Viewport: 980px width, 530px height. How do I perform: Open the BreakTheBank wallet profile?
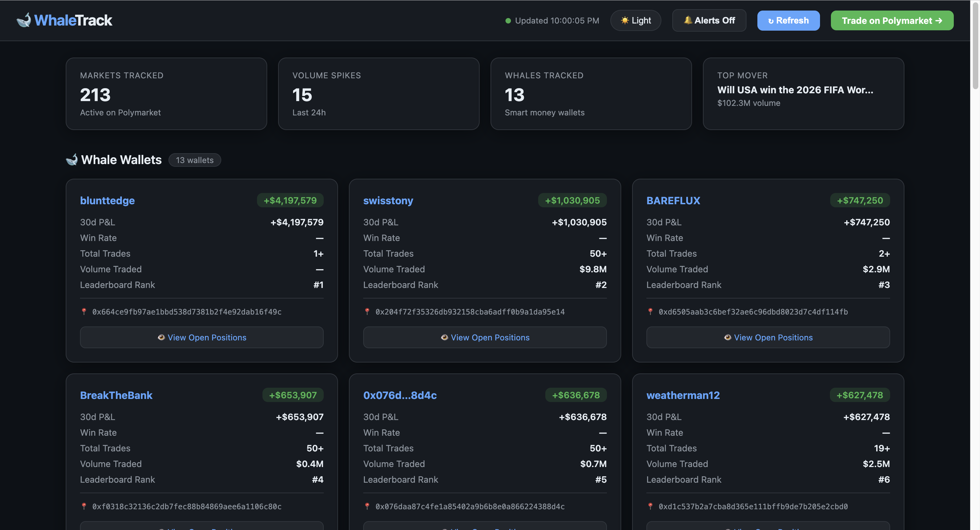point(116,395)
